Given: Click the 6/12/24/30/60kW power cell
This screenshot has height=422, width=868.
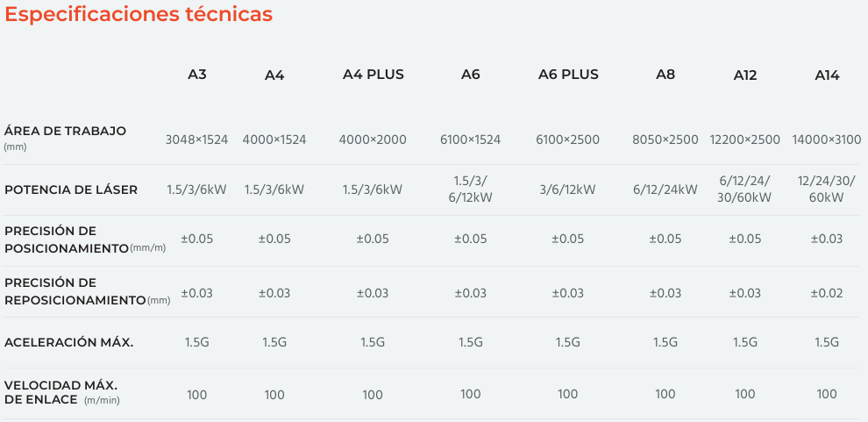Looking at the screenshot, I should [744, 189].
